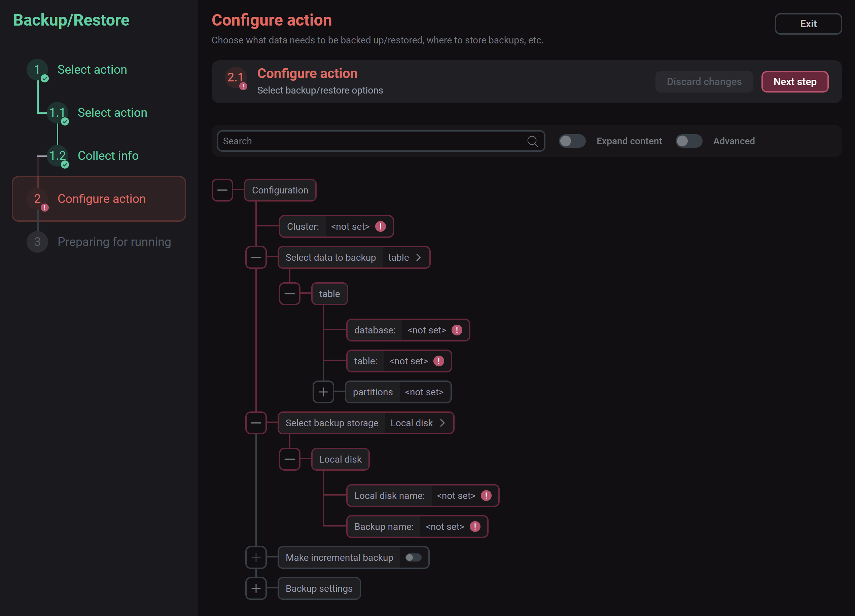Click the warning icon beside database field
Viewport: 855px width, 616px height.
click(x=457, y=330)
